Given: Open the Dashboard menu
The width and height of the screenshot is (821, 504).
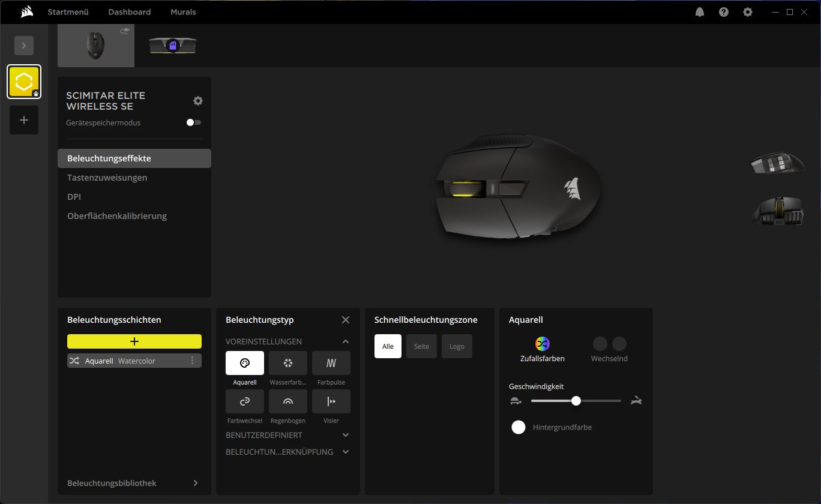Looking at the screenshot, I should click(129, 12).
